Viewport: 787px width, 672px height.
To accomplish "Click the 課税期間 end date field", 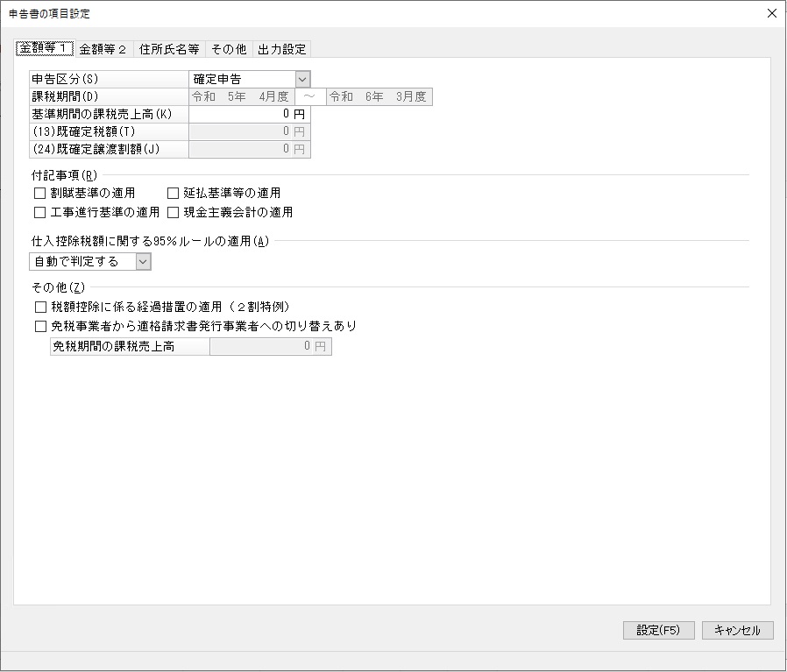I will click(x=379, y=96).
